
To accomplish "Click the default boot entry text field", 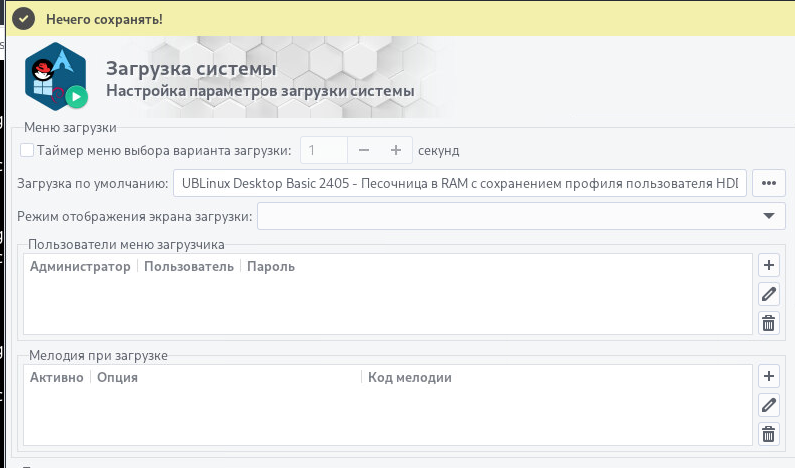I will pos(459,183).
